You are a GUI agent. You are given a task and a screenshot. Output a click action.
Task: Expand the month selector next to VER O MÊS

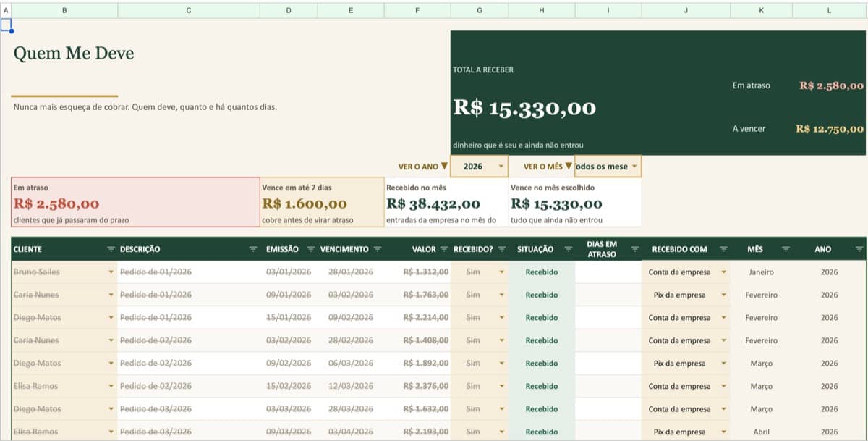pos(634,167)
